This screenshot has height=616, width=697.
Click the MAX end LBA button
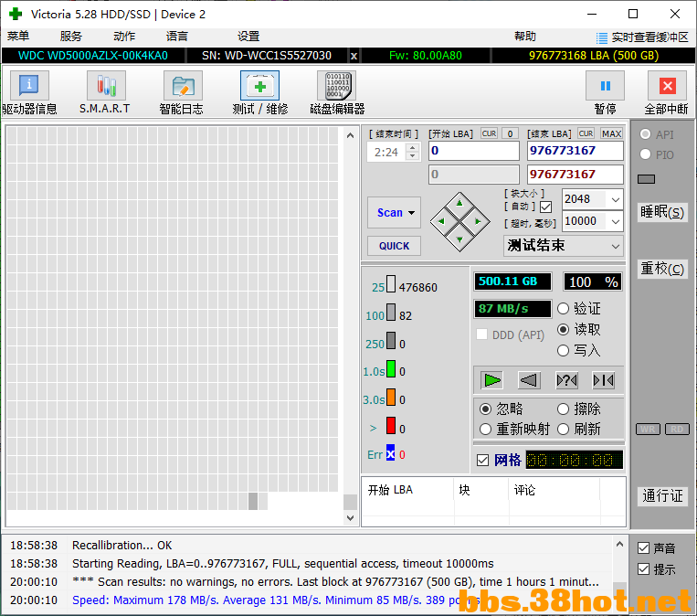point(612,133)
